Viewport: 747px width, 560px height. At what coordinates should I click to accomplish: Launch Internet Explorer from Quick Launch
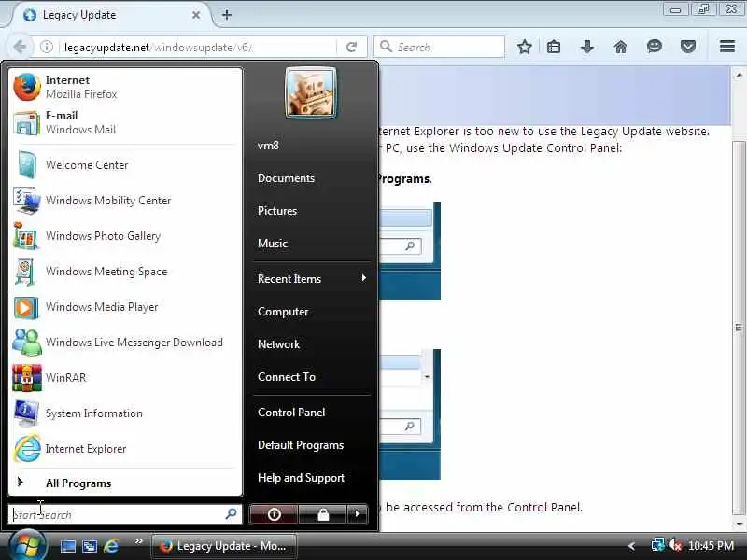(x=111, y=546)
